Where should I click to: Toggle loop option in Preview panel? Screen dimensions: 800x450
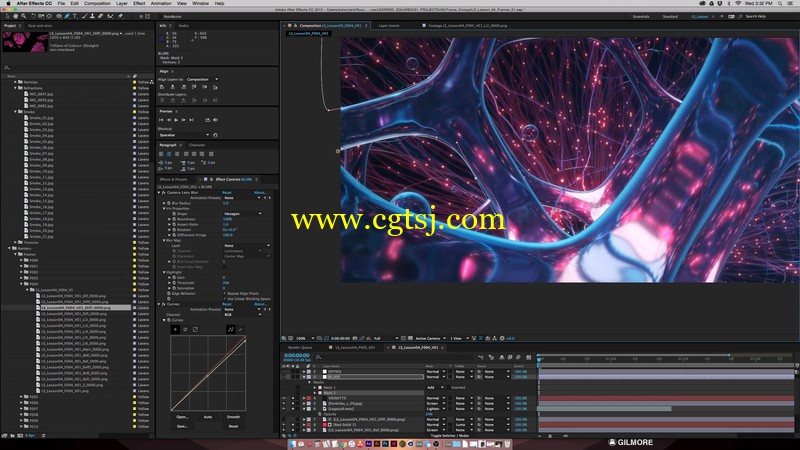coord(208,120)
